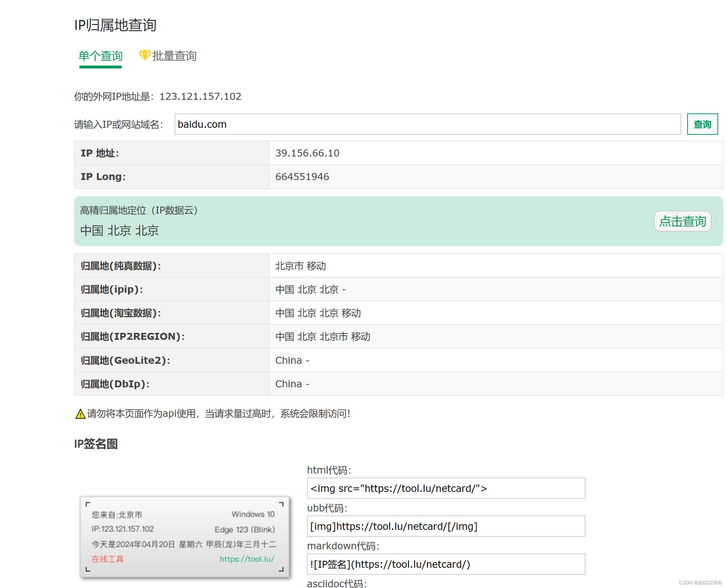Click the diamond icon beside 批量查询

point(144,55)
